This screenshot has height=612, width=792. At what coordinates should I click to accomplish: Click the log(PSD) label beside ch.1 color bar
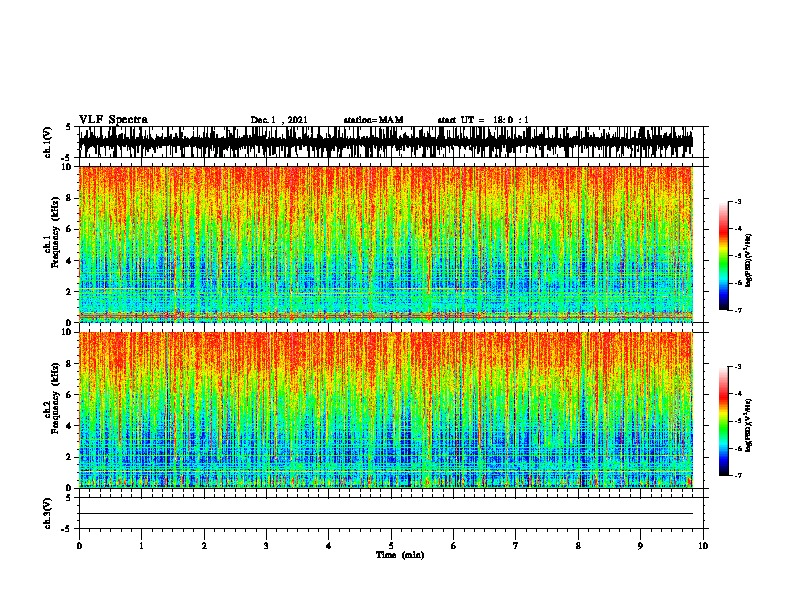click(748, 261)
